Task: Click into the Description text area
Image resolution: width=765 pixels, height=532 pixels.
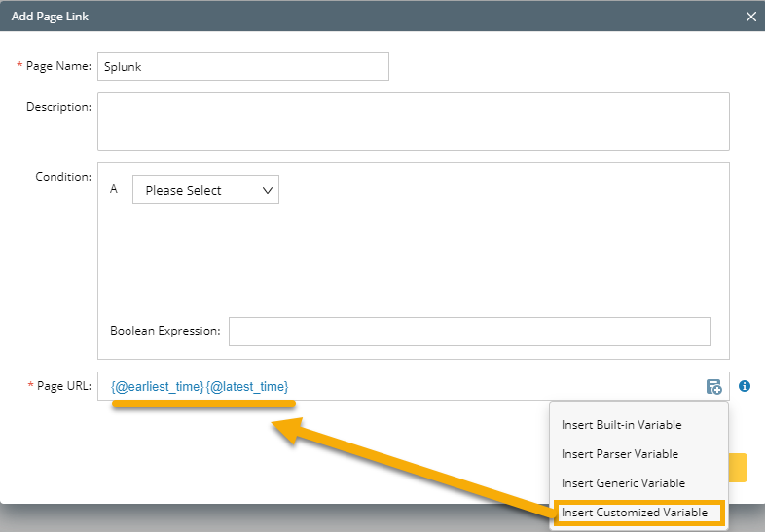Action: pyautogui.click(x=413, y=122)
